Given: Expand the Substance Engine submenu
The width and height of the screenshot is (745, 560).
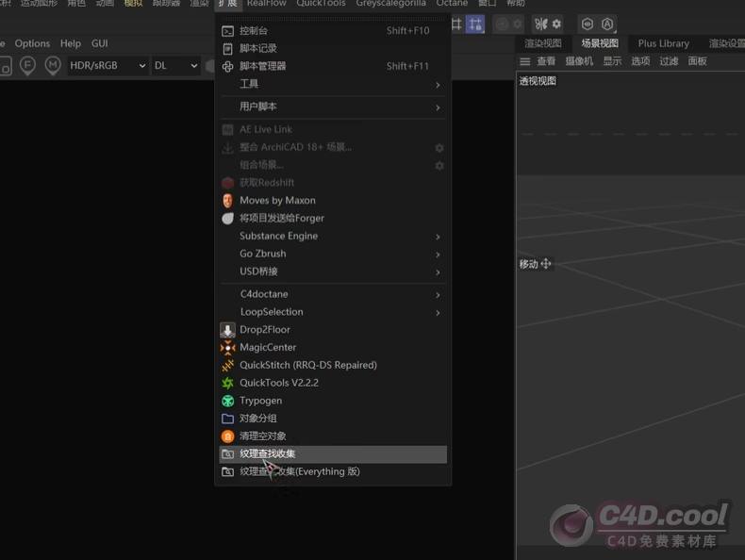Looking at the screenshot, I should (x=333, y=236).
